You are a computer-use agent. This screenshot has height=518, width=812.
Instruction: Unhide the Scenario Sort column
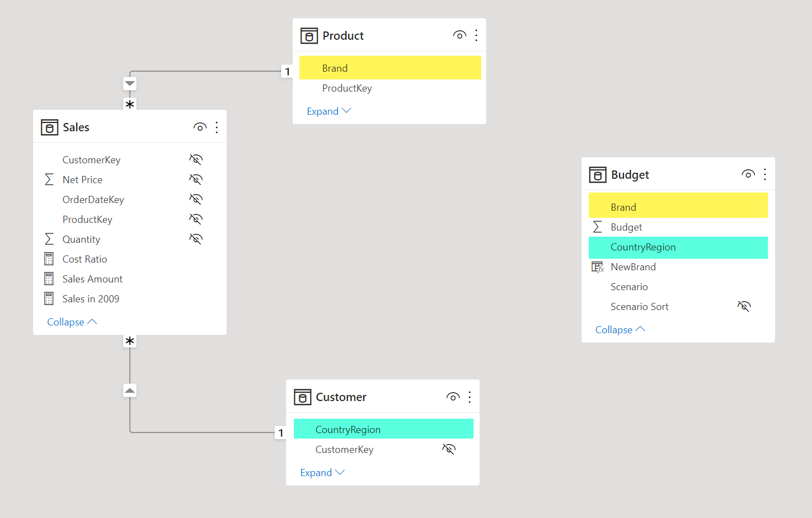(744, 306)
